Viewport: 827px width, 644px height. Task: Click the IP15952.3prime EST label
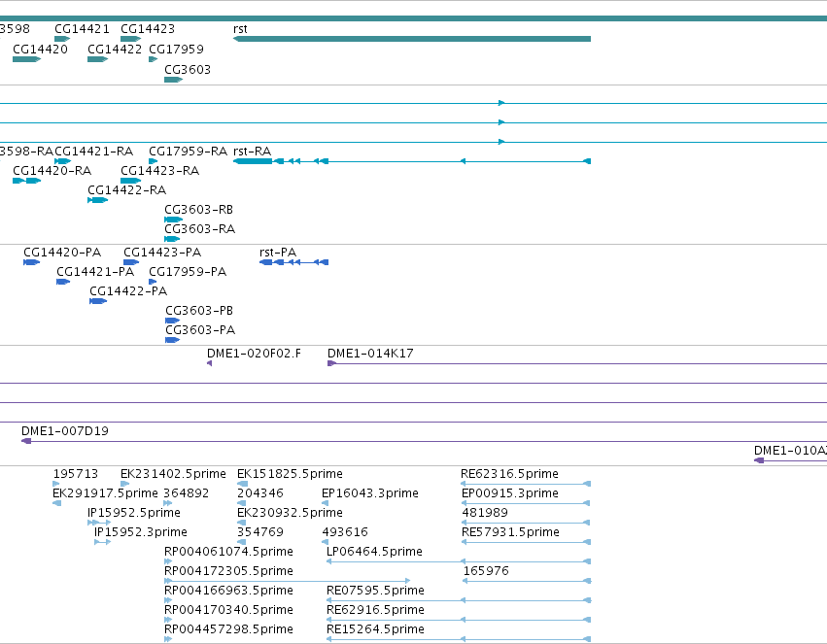[140, 532]
